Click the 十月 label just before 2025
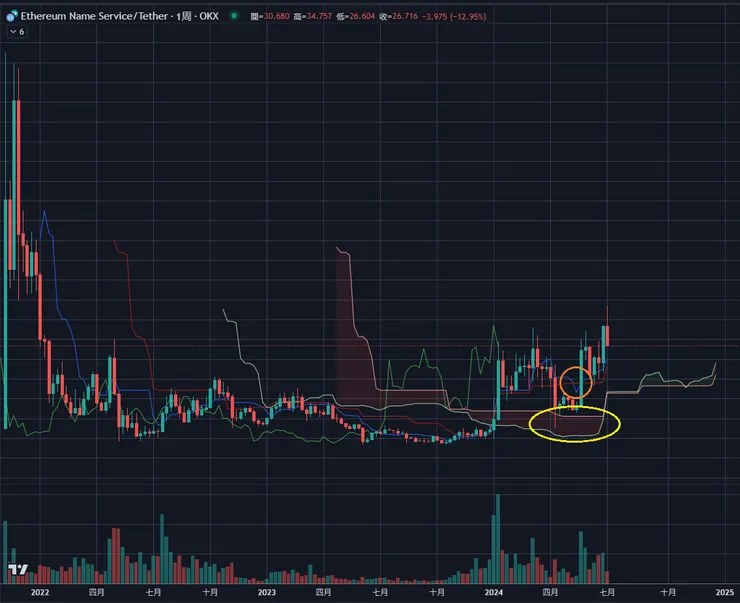This screenshot has width=740, height=603. pyautogui.click(x=668, y=592)
